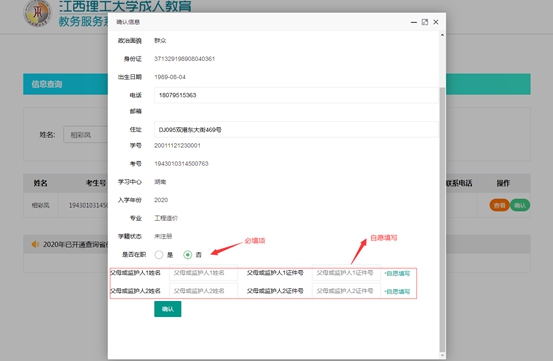The image size is (553, 361).
Task: Maximize the 确认信息 dialog window
Action: [425, 22]
